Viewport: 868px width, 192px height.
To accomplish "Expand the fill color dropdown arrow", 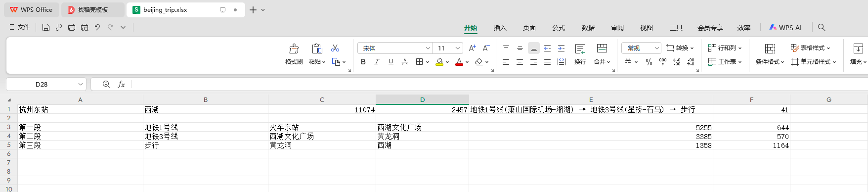I will 447,62.
